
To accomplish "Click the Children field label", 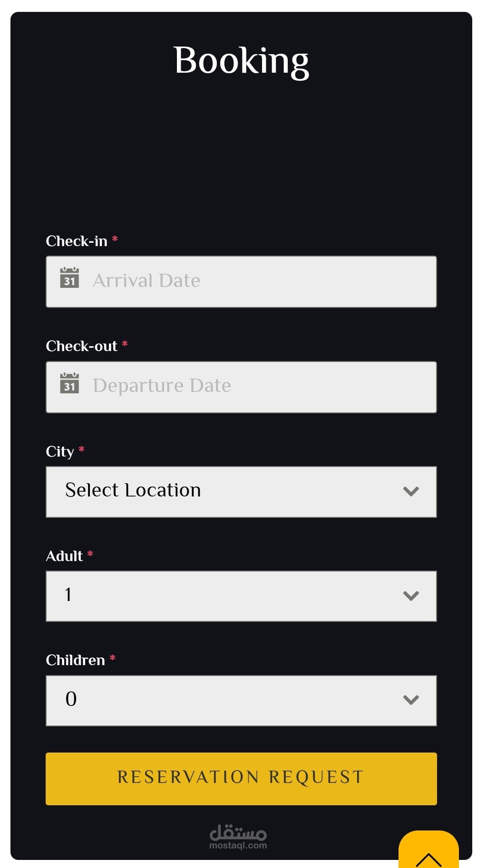I will pyautogui.click(x=75, y=660).
